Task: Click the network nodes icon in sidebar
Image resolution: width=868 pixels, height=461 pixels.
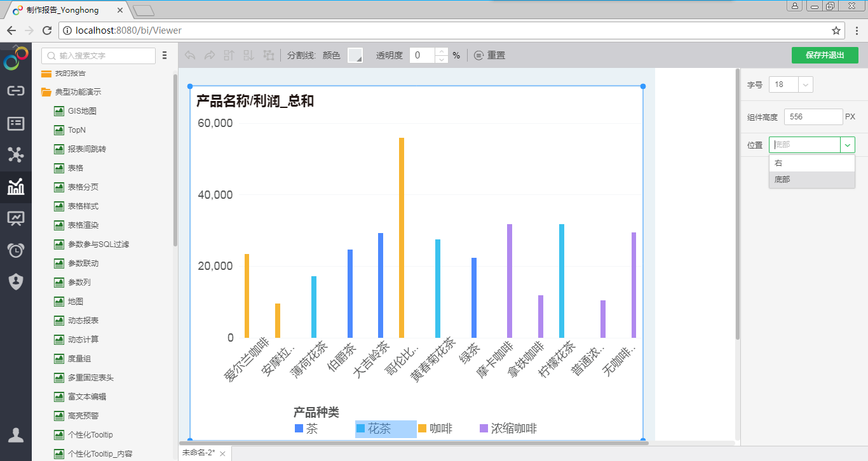Action: [15, 154]
